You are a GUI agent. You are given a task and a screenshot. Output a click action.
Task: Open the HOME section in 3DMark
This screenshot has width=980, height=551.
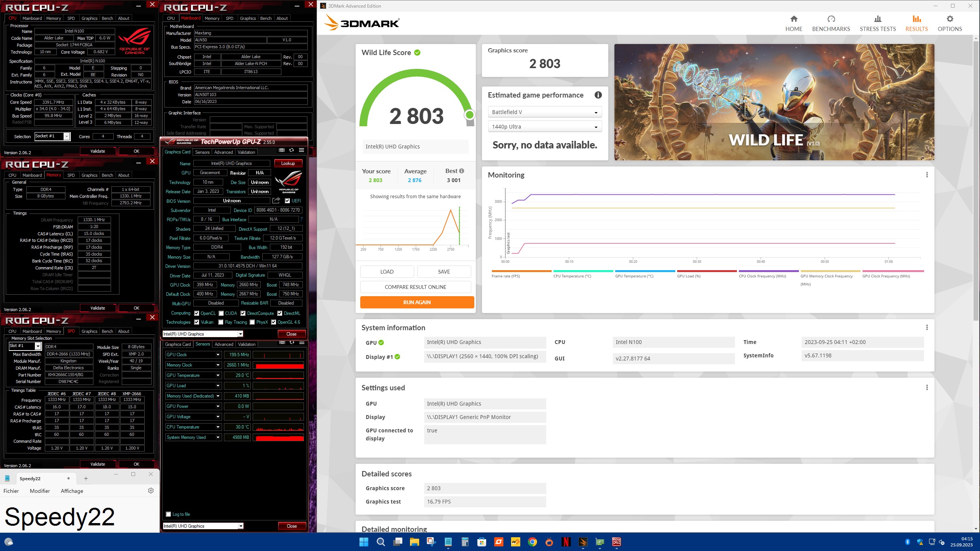[794, 24]
